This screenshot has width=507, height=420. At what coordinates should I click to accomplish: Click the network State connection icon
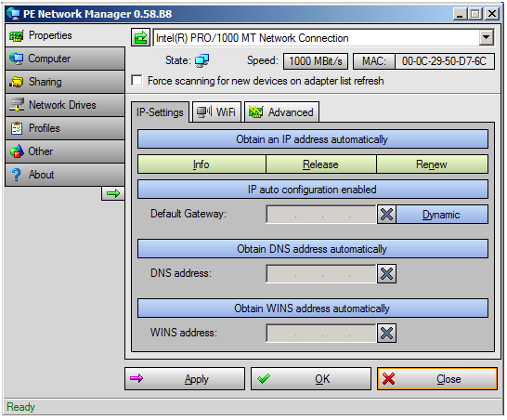point(201,60)
